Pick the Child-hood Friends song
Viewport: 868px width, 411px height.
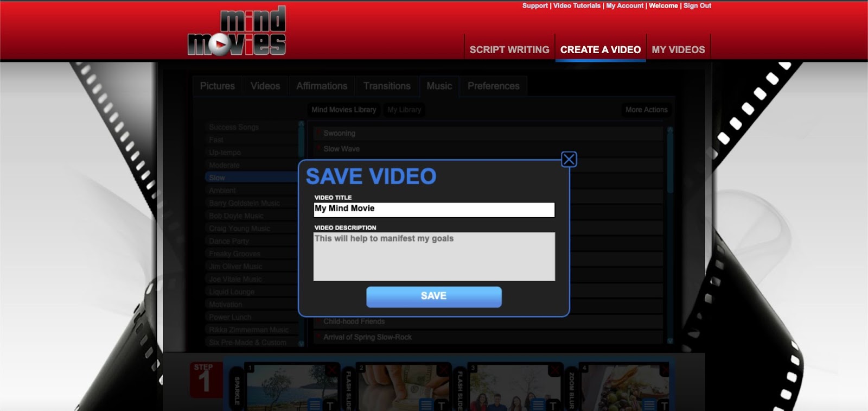tap(488, 321)
